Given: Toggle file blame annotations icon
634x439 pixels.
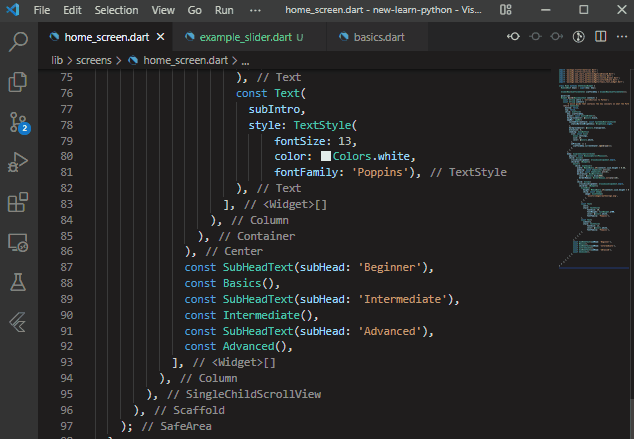Looking at the screenshot, I should [578, 38].
